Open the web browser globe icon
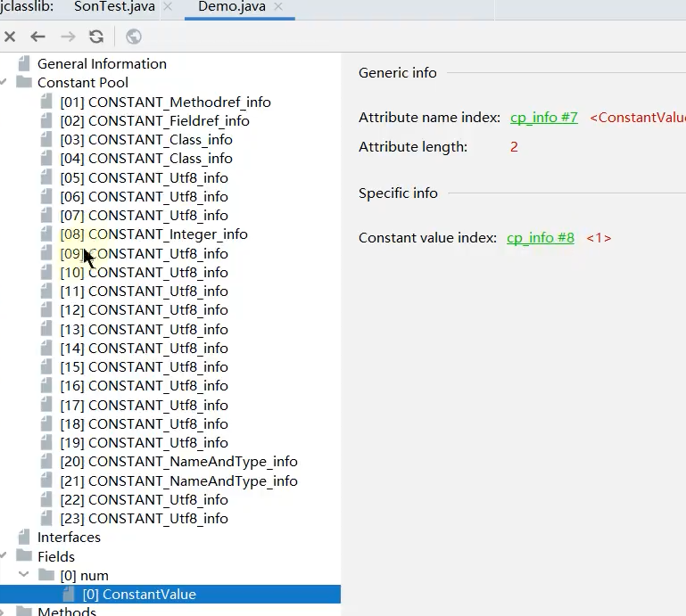The image size is (686, 616). (x=134, y=37)
